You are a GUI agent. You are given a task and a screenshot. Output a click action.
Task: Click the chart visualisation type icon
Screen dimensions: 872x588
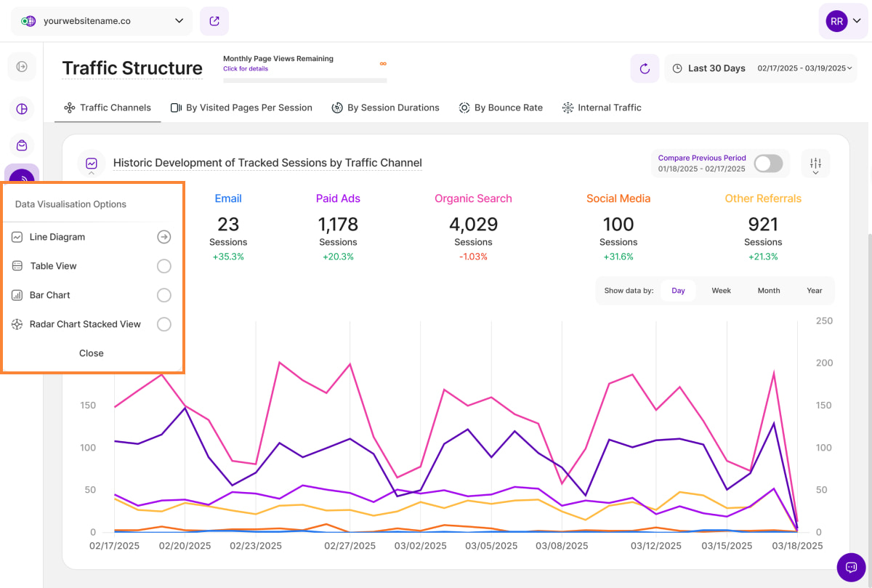92,164
